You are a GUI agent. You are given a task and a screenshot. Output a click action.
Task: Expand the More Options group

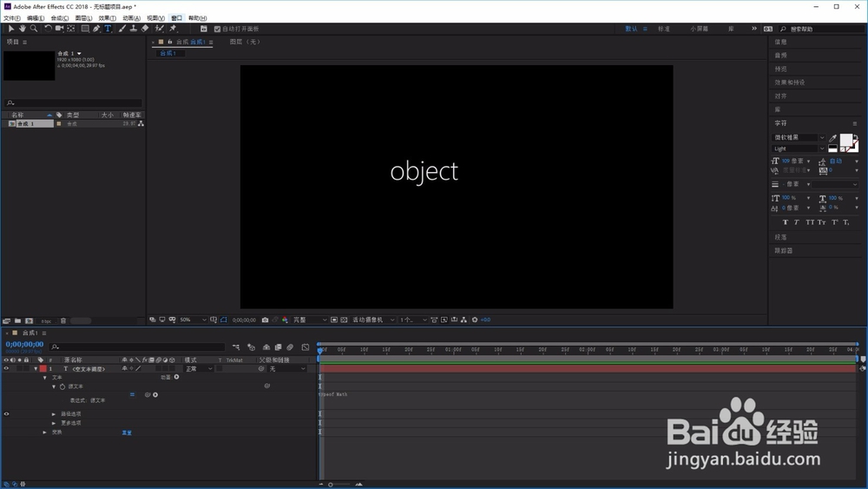pyautogui.click(x=54, y=422)
